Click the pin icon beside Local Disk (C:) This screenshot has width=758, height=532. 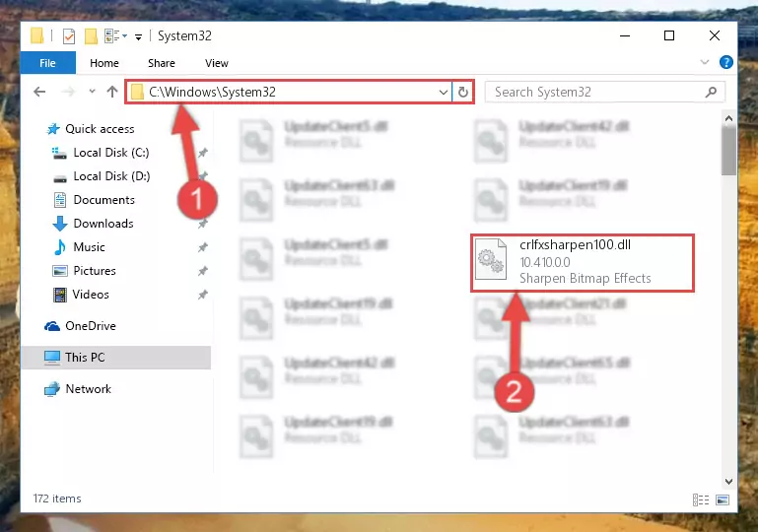tap(202, 153)
